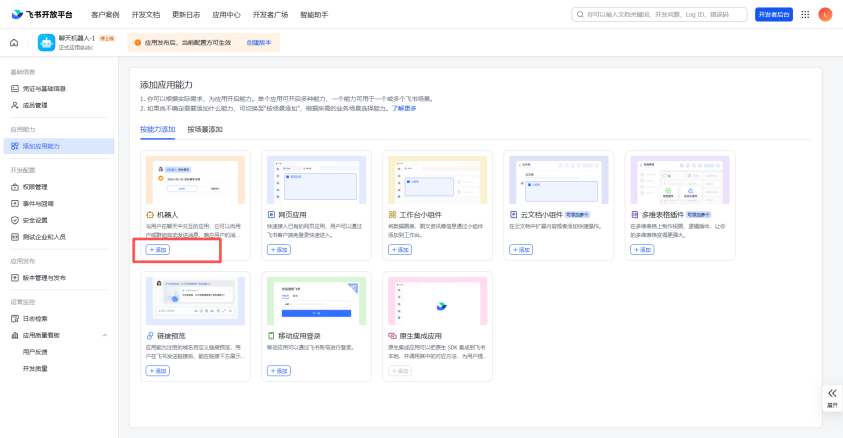The width and height of the screenshot is (843, 438).
Task: Open 客户案例 in the top navigation
Action: [105, 15]
